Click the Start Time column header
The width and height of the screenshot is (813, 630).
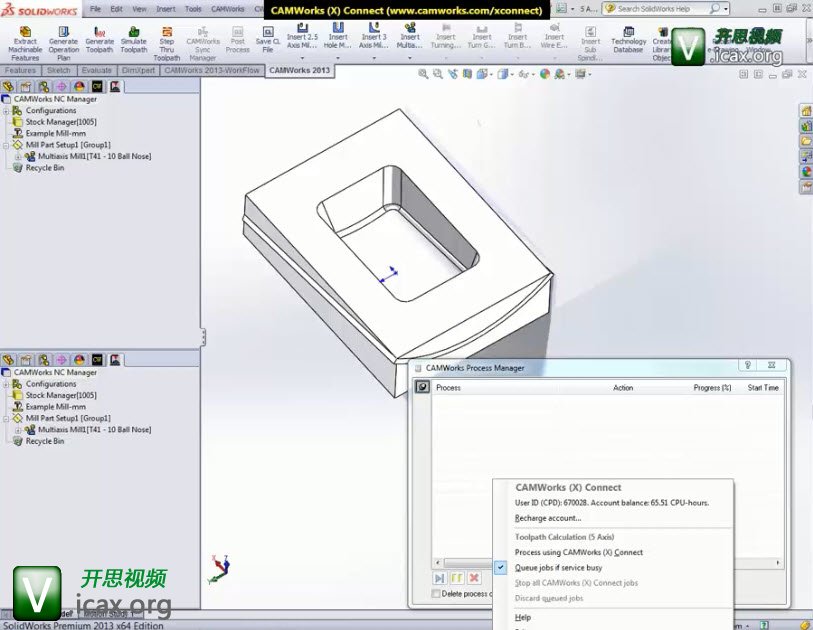click(763, 387)
